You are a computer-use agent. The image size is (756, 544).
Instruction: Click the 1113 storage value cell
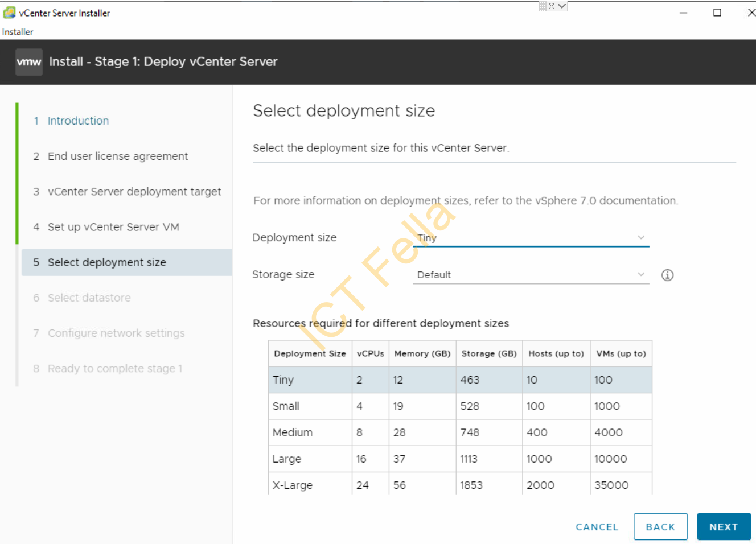click(x=489, y=459)
